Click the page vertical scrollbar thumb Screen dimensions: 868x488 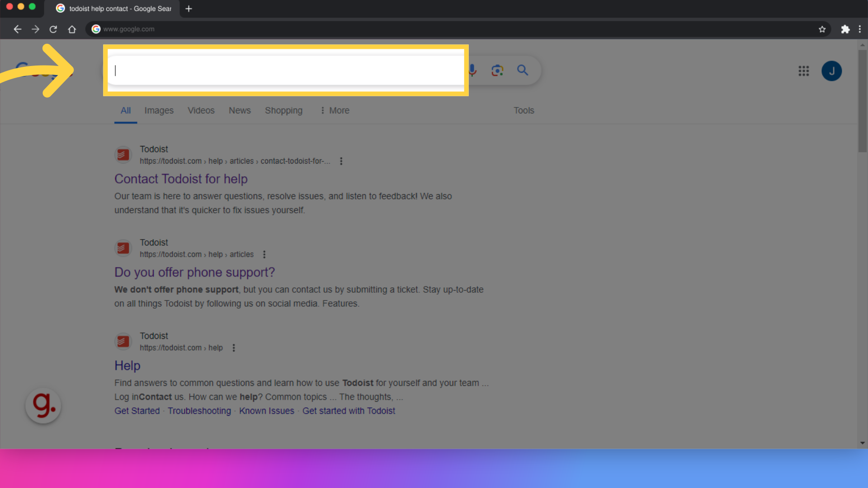pos(863,101)
